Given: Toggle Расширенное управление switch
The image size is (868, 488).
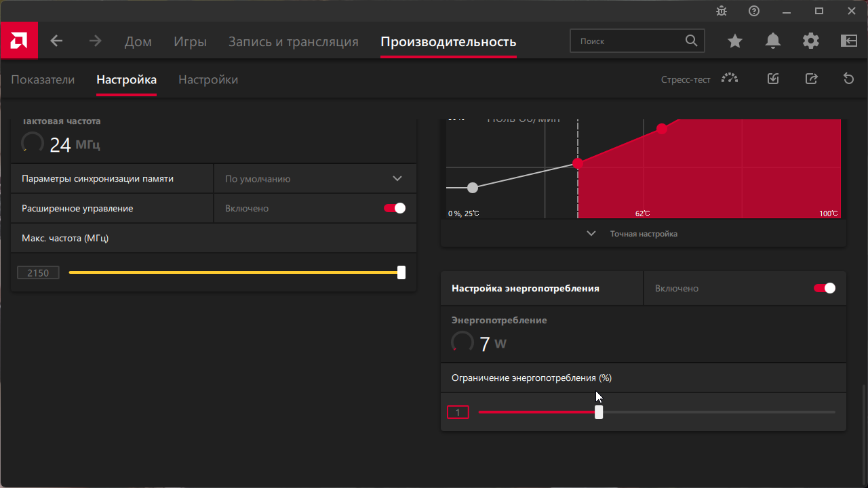Looking at the screenshot, I should [x=395, y=208].
